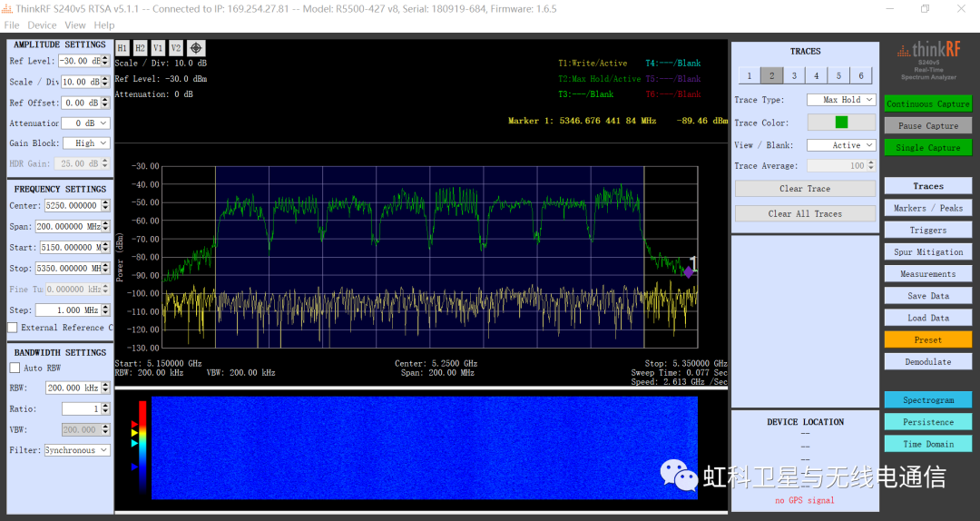
Task: Open the View menu
Action: 75,25
